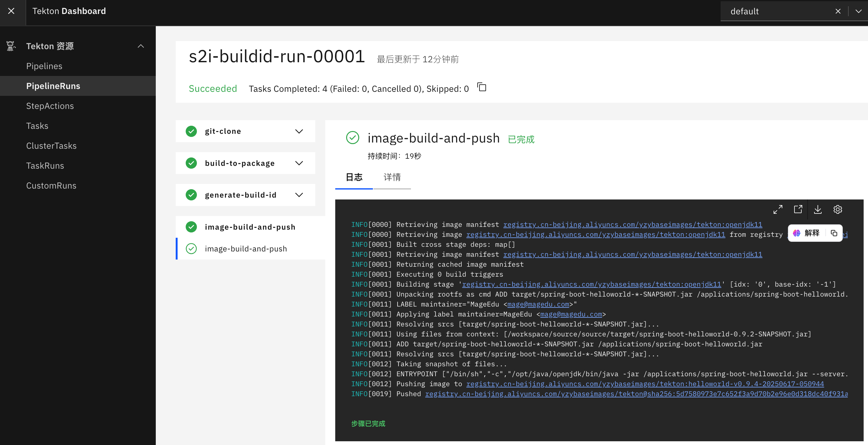The height and width of the screenshot is (445, 868).
Task: Expand the git-clone task
Action: pos(299,131)
